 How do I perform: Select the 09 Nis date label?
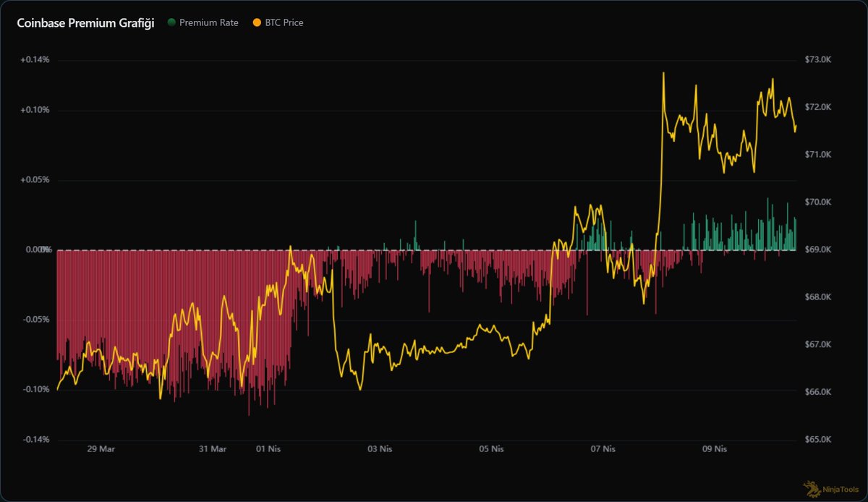(x=715, y=449)
